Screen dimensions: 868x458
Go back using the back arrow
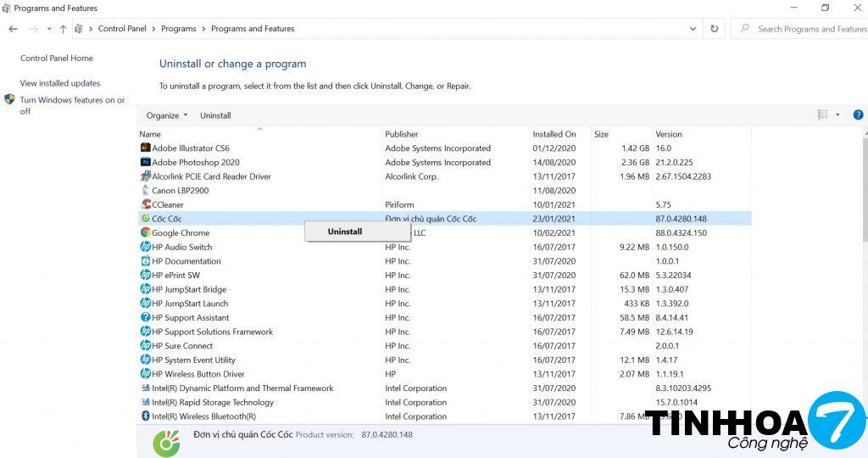(13, 29)
